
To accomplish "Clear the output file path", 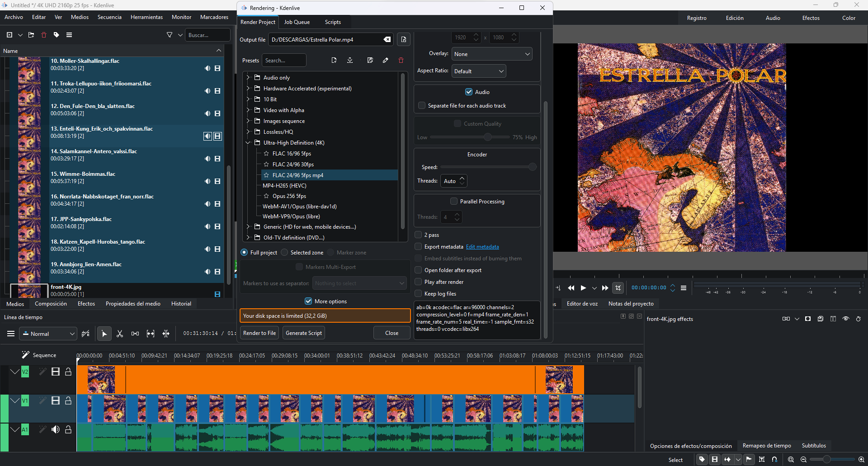I will click(387, 40).
